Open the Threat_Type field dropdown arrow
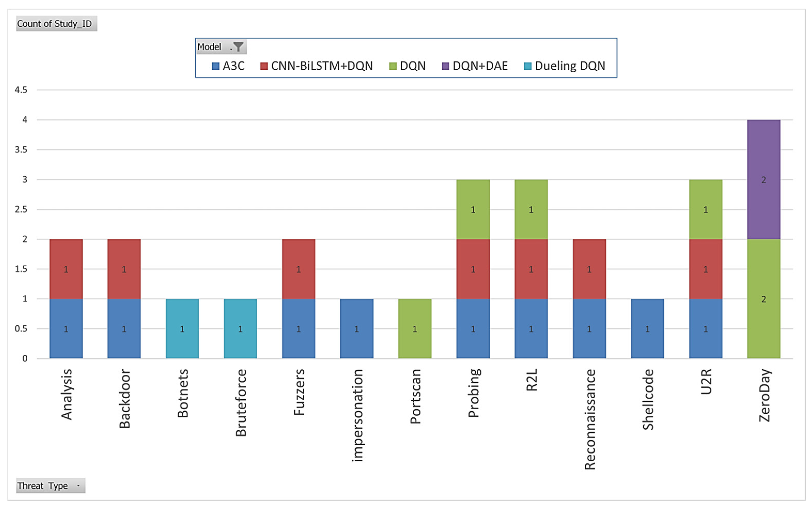The image size is (812, 506). click(x=78, y=486)
